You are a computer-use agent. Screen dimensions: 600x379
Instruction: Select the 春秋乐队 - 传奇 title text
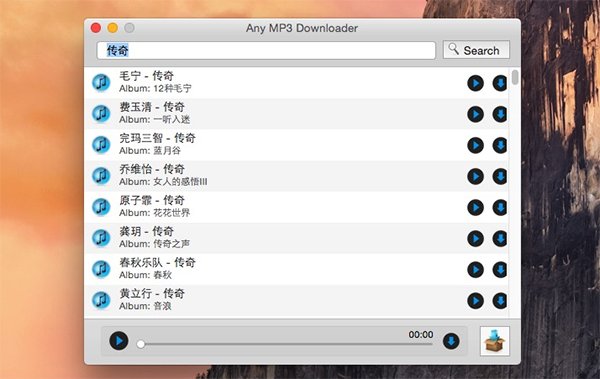[x=157, y=262]
